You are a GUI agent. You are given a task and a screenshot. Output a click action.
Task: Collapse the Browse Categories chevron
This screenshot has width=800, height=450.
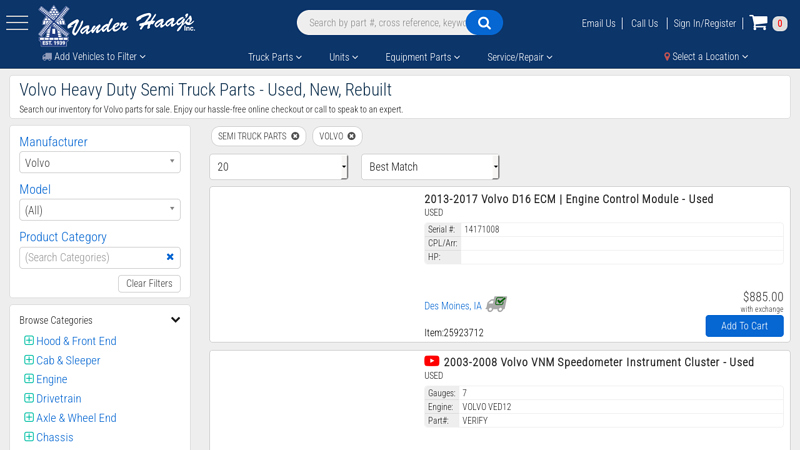coord(176,320)
